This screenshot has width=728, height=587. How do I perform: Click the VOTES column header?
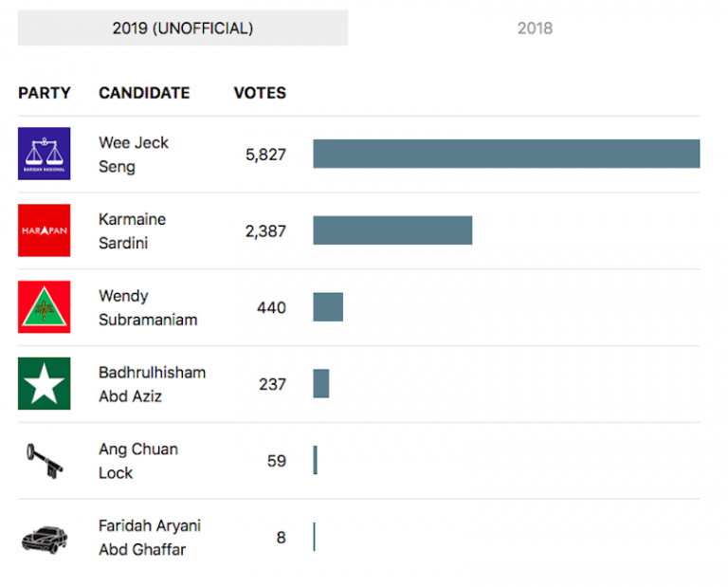(x=260, y=93)
